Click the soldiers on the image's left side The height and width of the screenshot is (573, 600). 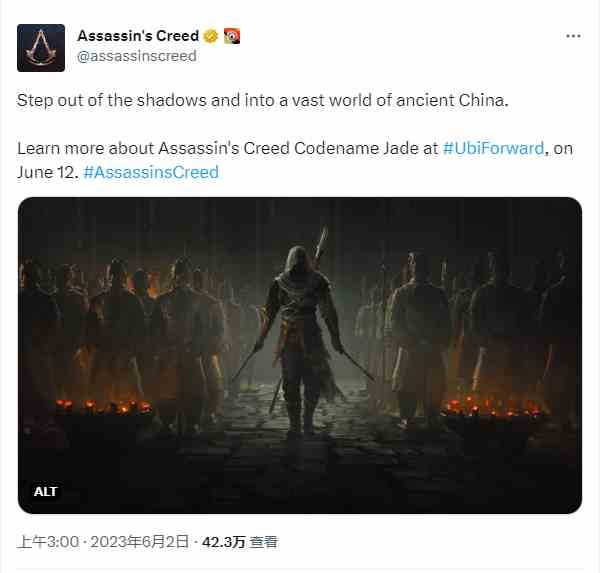(126, 337)
